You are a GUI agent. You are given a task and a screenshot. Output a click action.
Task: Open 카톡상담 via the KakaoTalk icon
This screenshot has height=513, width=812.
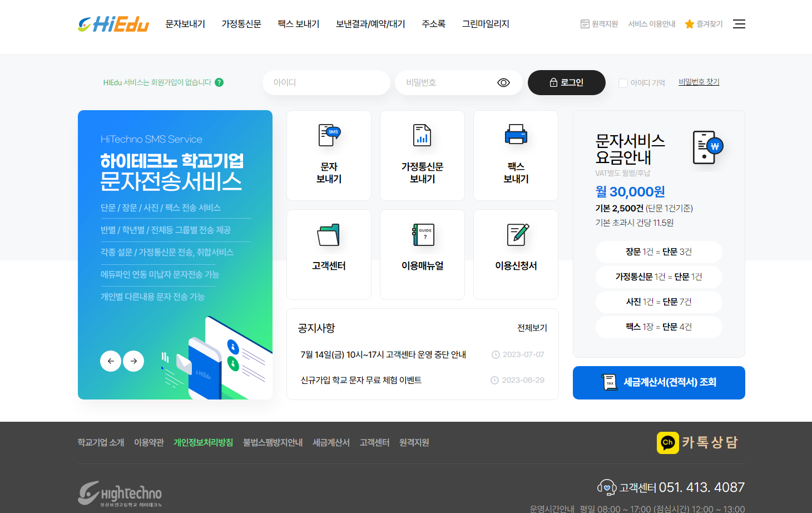tap(669, 442)
